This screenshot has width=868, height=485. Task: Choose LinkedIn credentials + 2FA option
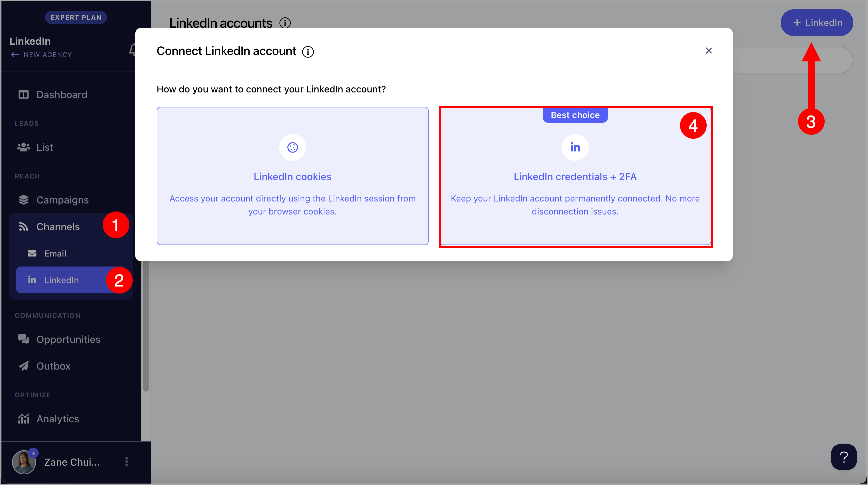(x=576, y=176)
